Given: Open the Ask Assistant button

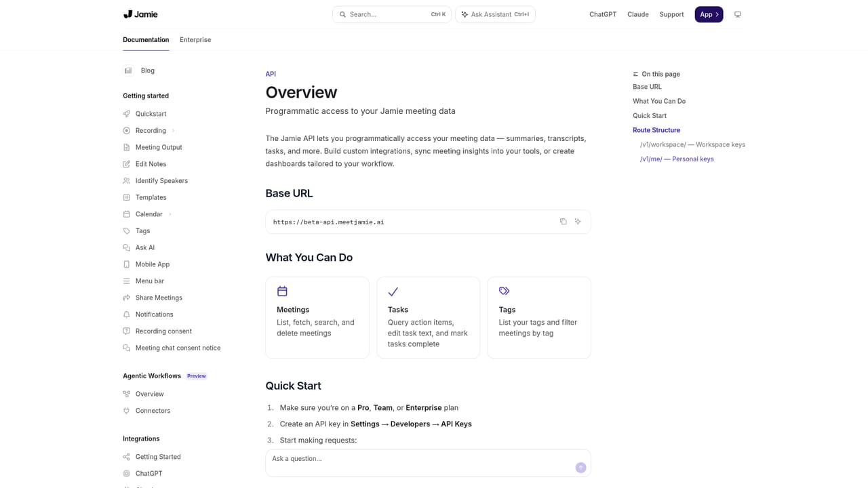Looking at the screenshot, I should [x=495, y=14].
